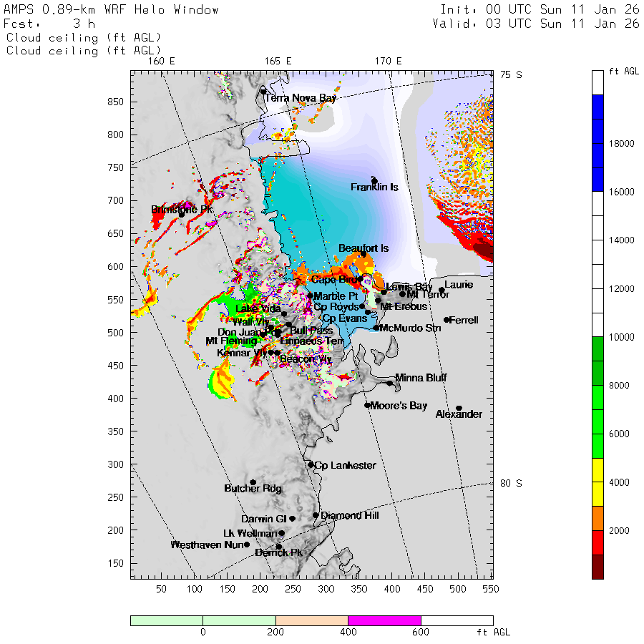This screenshot has width=644, height=644.
Task: Click the Mt Erebus label
Action: [x=404, y=306]
